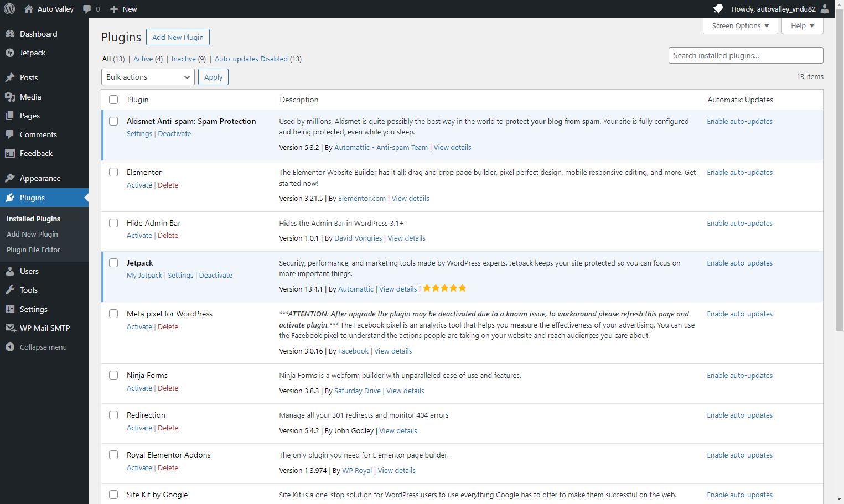844x504 pixels.
Task: Open the Users sidebar icon
Action: click(x=10, y=271)
